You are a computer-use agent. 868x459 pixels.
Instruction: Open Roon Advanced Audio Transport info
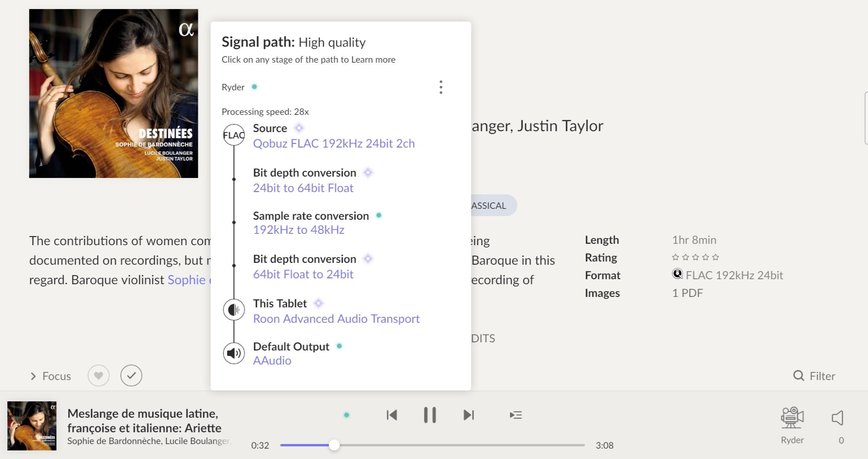point(336,319)
